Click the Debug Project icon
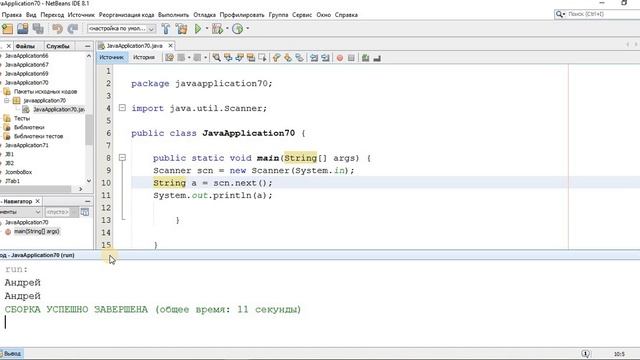Viewport: 640px width, 360px height. click(x=217, y=29)
